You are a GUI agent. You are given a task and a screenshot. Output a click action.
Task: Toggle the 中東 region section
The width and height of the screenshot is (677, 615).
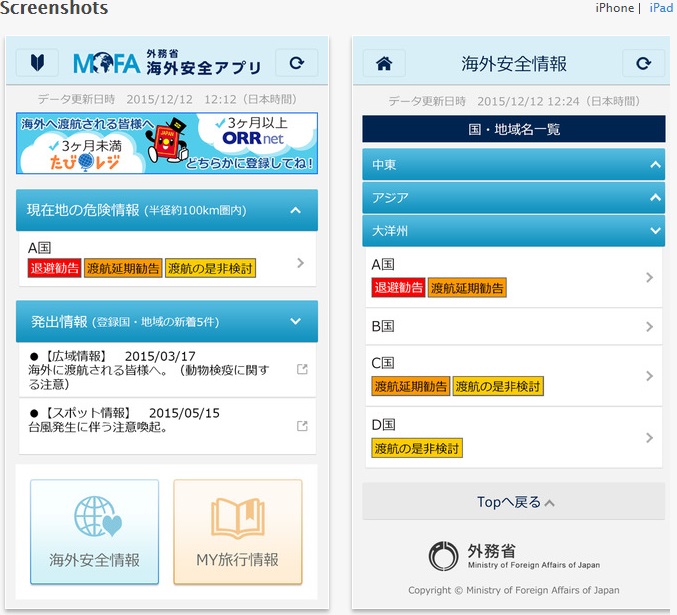point(514,165)
